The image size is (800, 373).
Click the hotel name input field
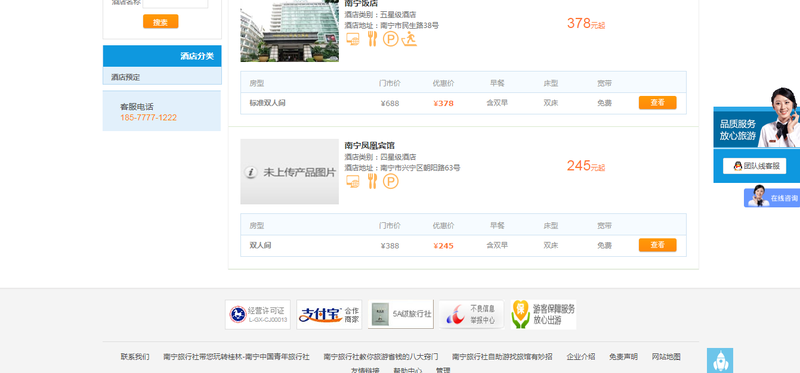175,3
